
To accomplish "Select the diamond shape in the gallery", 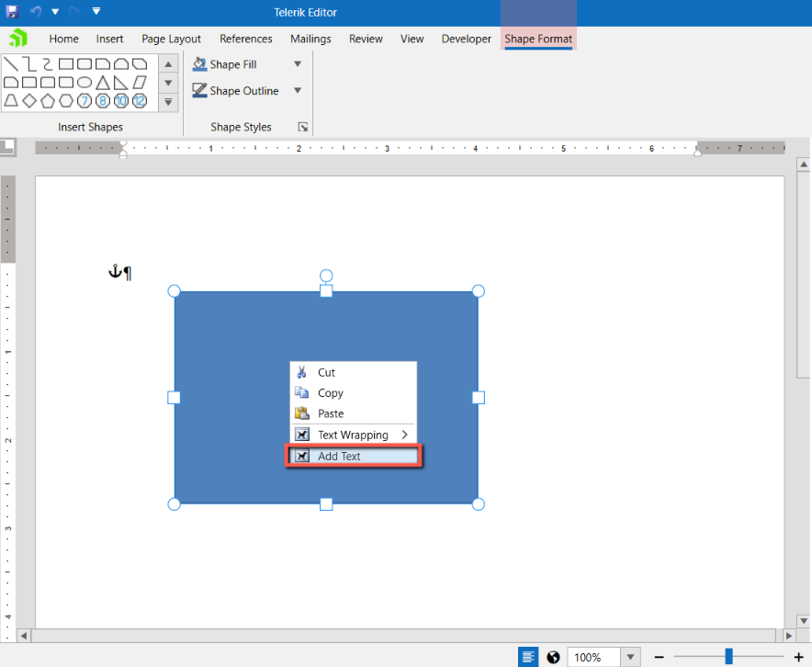I will coord(29,101).
